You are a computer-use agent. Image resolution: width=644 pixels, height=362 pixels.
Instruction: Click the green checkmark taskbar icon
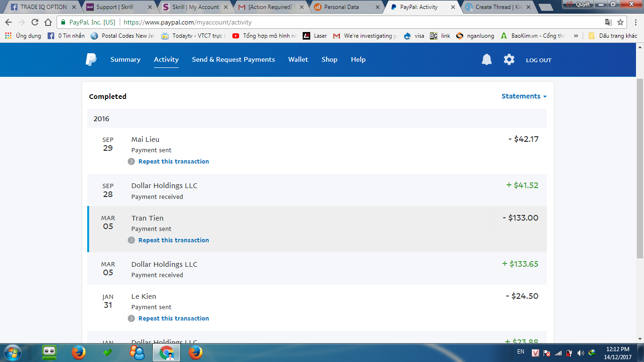pos(108,353)
